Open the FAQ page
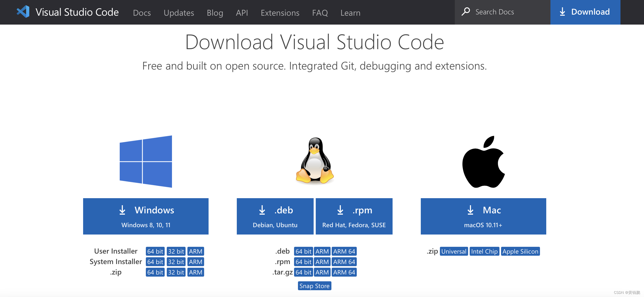Viewport: 644px width, 297px height. click(320, 12)
